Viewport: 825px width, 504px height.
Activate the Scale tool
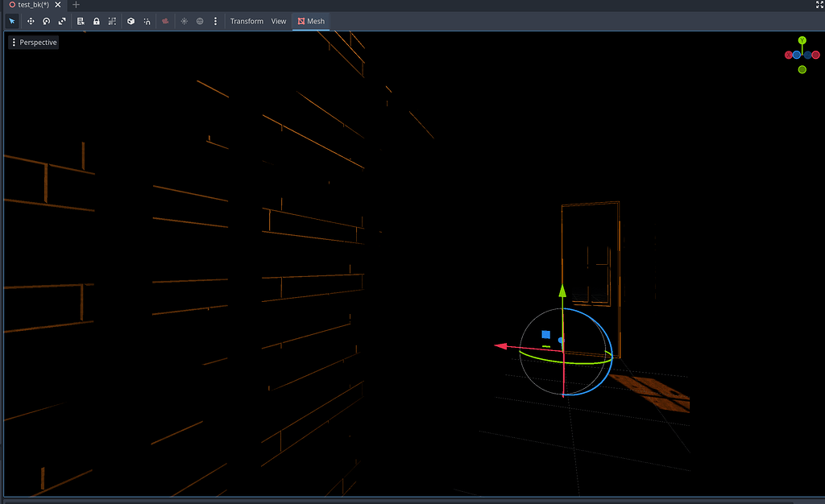point(62,21)
